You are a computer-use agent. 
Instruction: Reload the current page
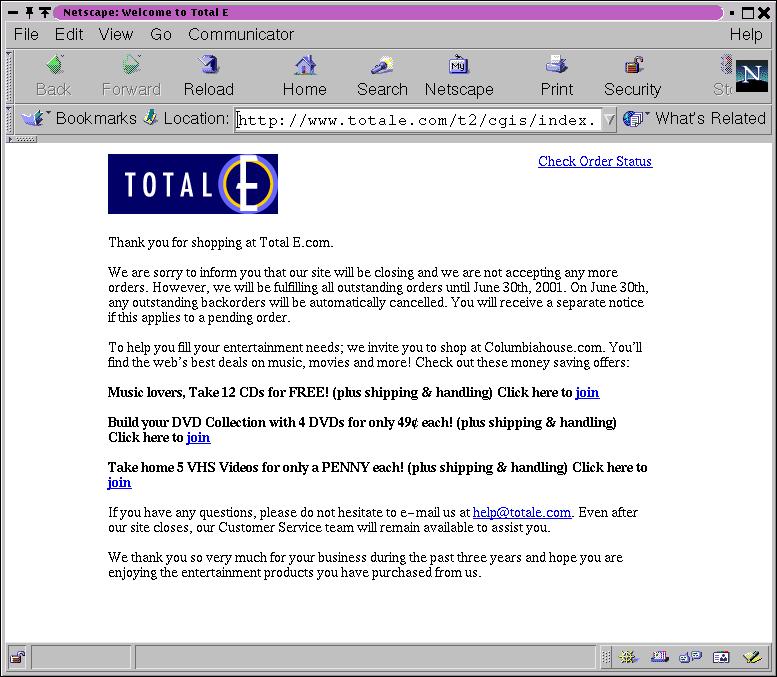coord(209,76)
